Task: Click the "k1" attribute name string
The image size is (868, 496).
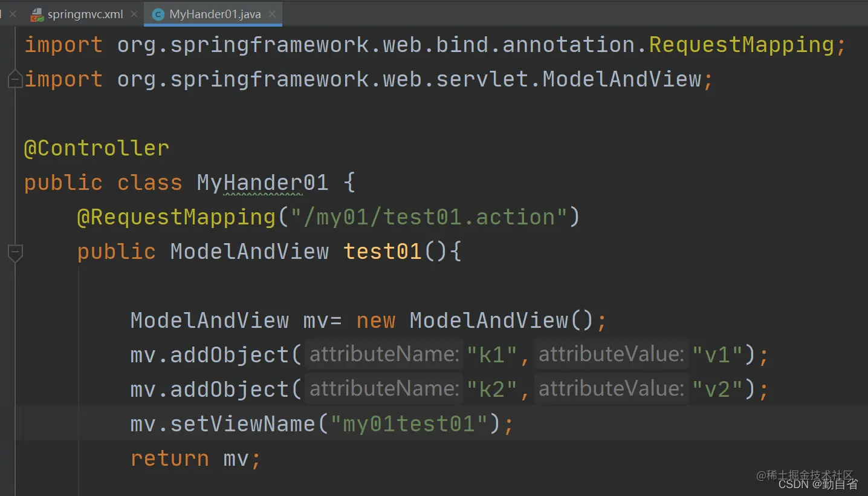Action: click(x=492, y=355)
